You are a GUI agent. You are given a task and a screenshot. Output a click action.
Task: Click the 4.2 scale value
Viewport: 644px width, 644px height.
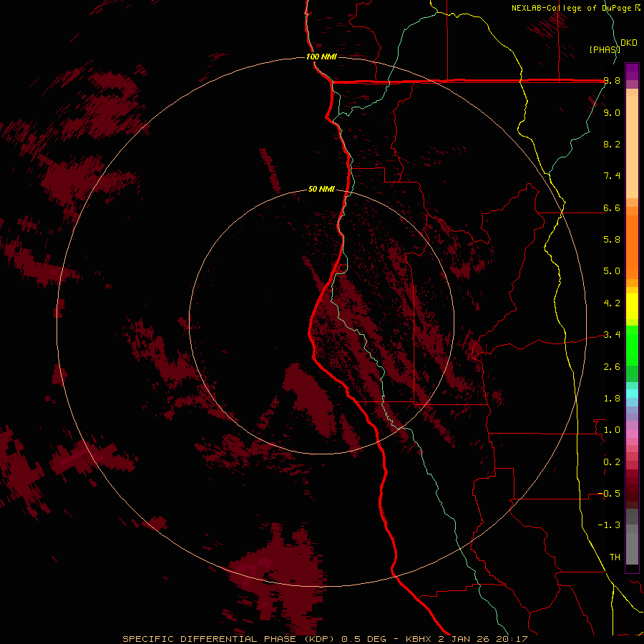click(x=612, y=303)
